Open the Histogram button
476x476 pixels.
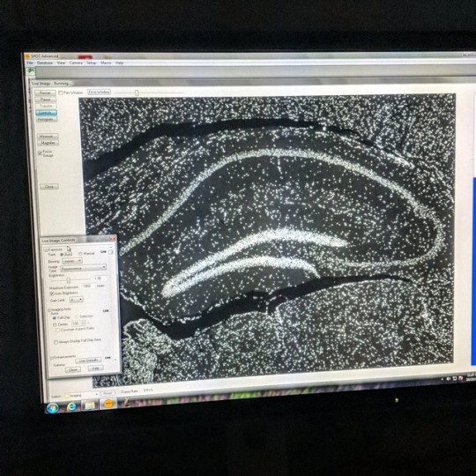[x=46, y=119]
